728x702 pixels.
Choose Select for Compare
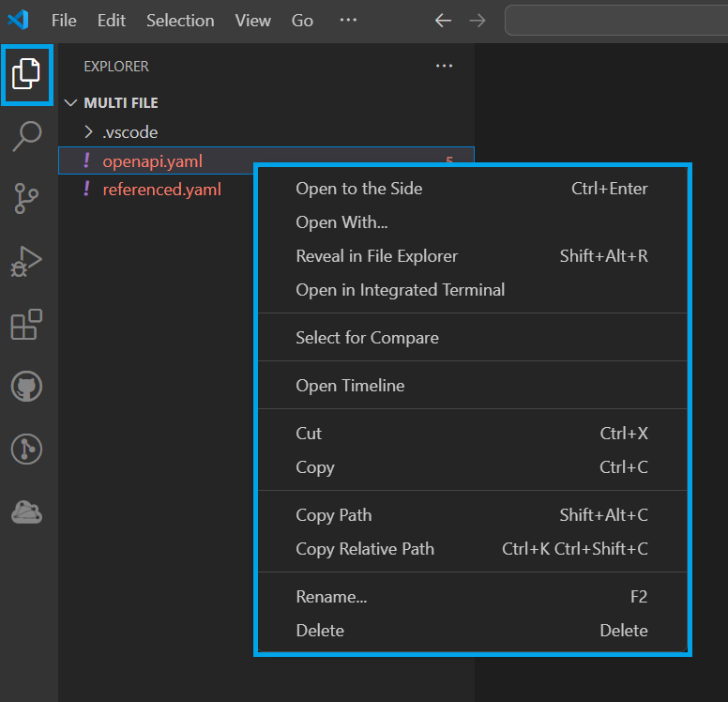472,338
